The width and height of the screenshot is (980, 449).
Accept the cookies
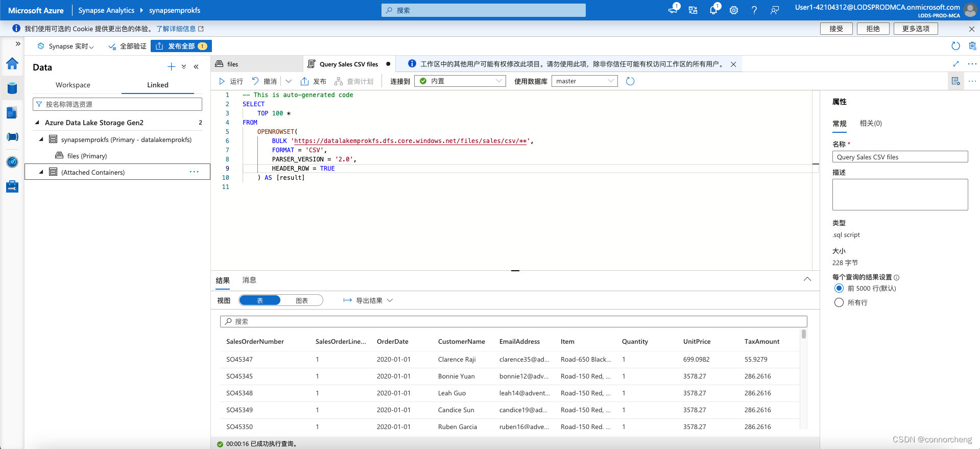[x=836, y=29]
